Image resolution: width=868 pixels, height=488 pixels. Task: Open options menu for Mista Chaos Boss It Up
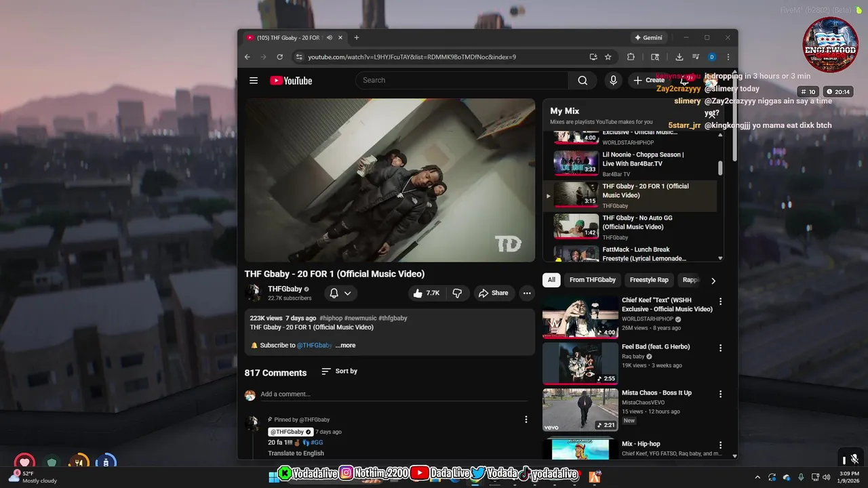click(720, 394)
